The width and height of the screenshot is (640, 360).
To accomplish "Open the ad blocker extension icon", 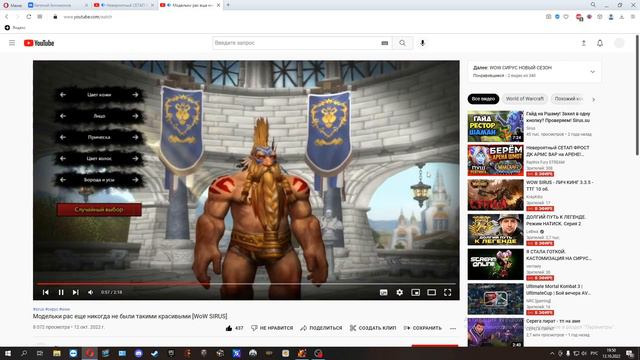I will point(579,17).
